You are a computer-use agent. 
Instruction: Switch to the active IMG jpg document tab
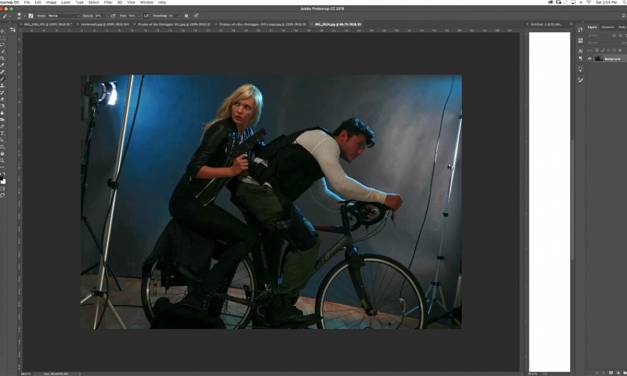pos(338,24)
